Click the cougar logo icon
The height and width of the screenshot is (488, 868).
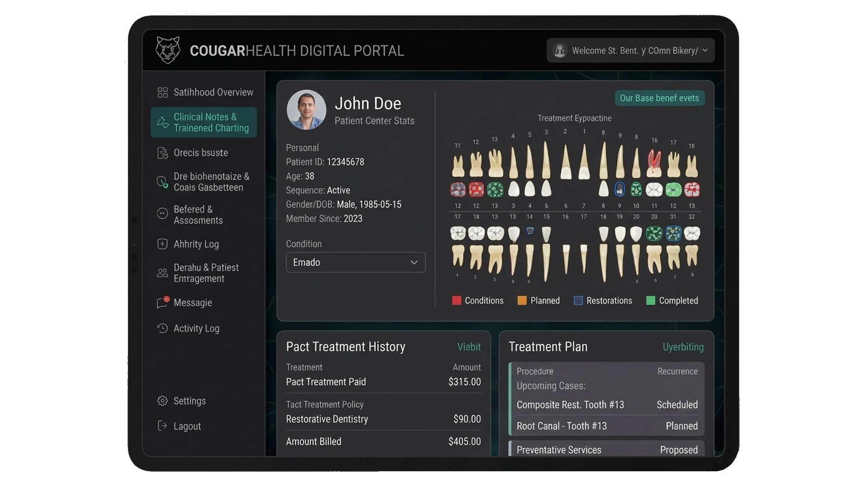[168, 50]
